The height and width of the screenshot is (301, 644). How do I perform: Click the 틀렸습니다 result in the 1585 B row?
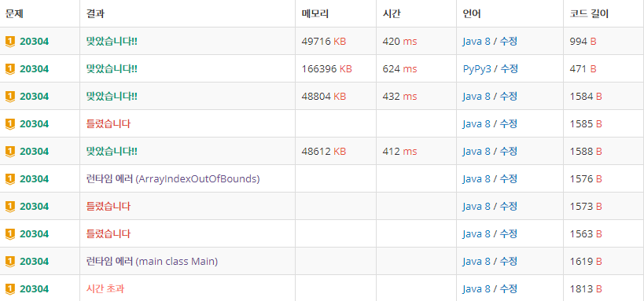[109, 123]
